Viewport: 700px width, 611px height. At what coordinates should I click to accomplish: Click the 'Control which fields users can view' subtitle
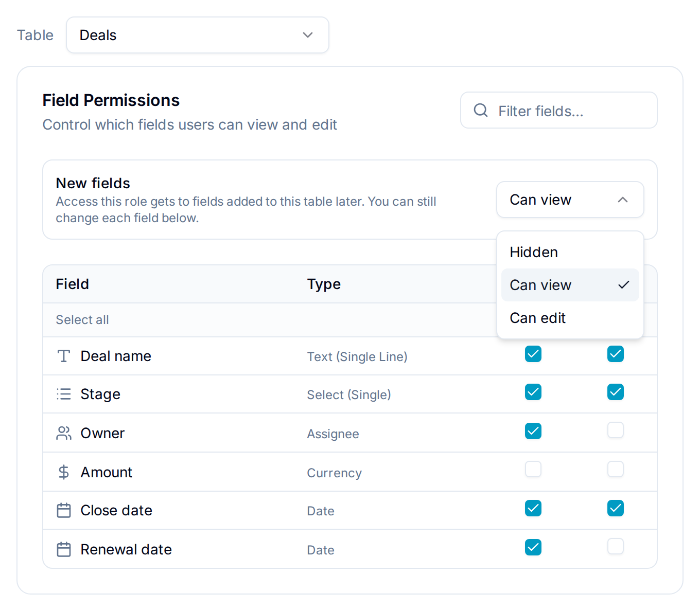tap(190, 124)
